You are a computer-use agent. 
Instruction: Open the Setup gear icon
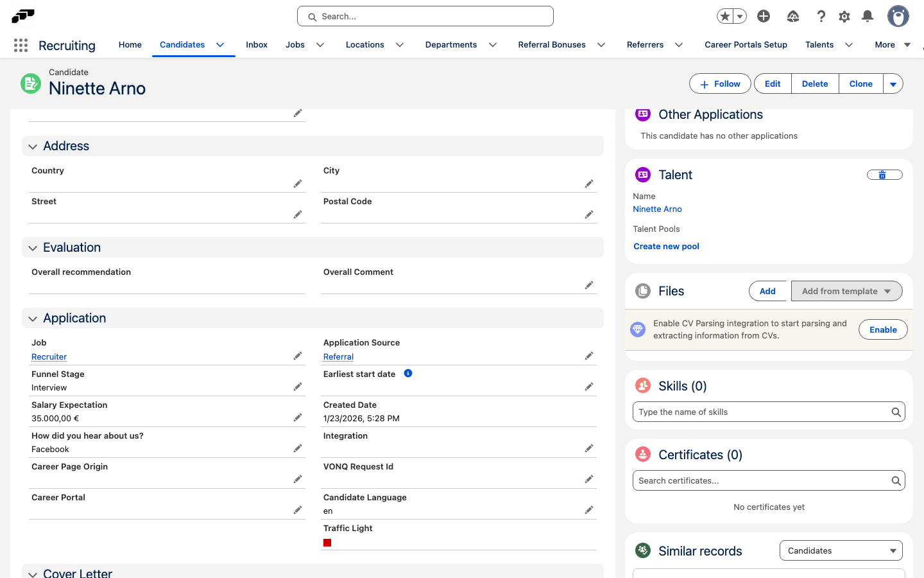(x=844, y=16)
